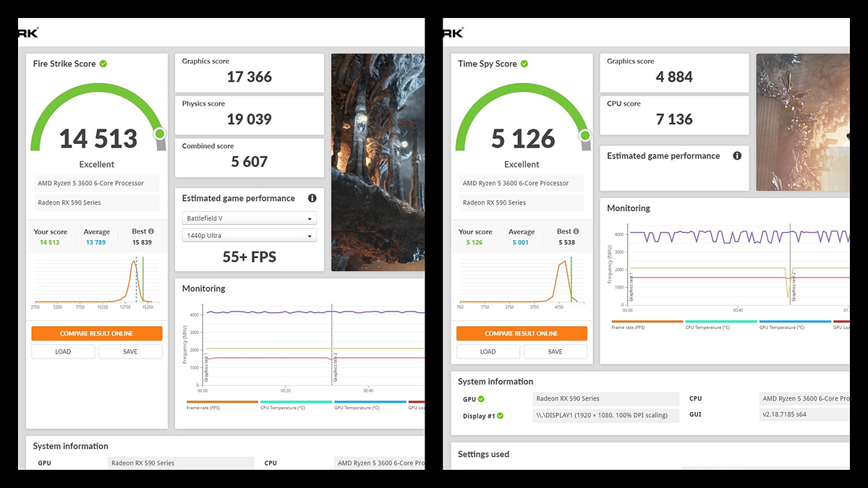Click the Time Spy scene thumbnail
Image resolution: width=868 pixels, height=488 pixels.
click(803, 122)
